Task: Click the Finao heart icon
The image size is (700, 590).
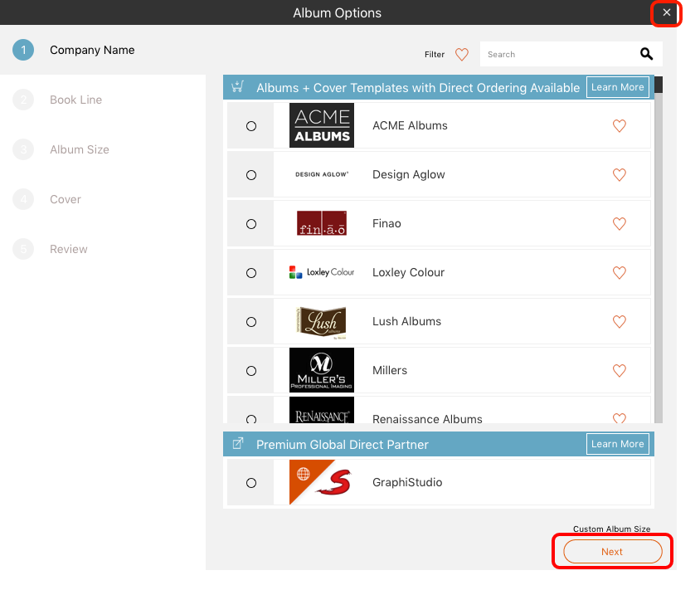Action: point(620,224)
